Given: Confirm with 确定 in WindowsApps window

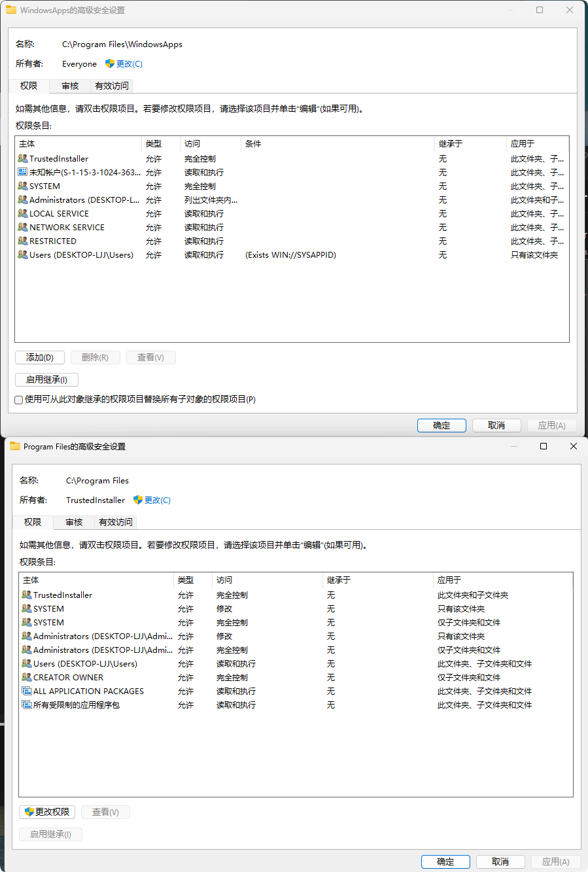Looking at the screenshot, I should [441, 425].
